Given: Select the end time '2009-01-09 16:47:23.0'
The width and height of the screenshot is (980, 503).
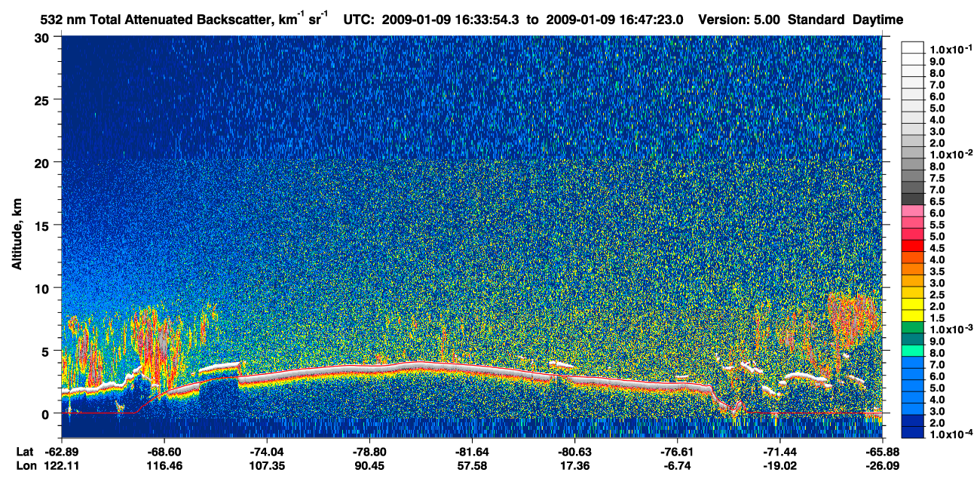Looking at the screenshot, I should click(x=617, y=20).
